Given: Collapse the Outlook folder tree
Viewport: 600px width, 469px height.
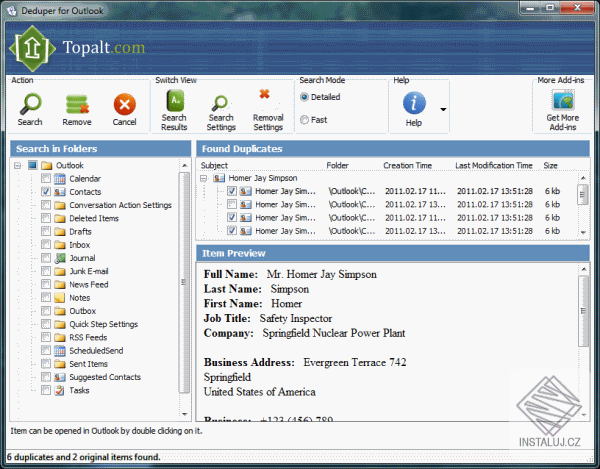Looking at the screenshot, I should (18, 166).
